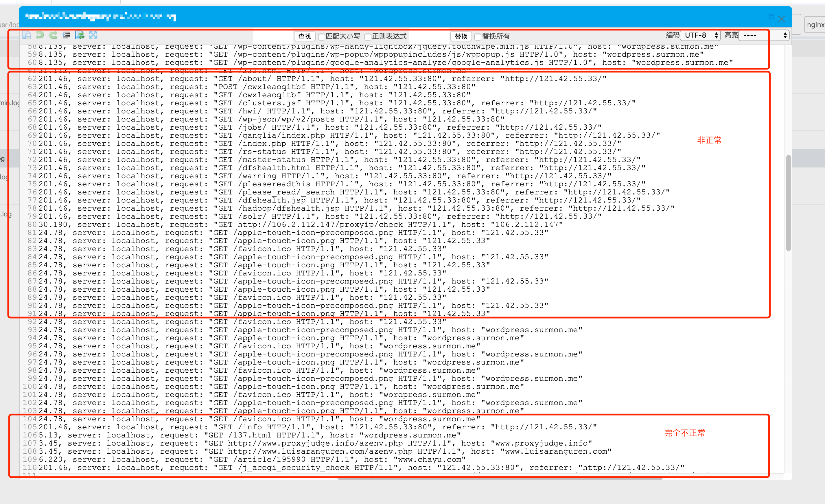Click the text indent/format icon
The image size is (825, 504).
[x=66, y=35]
